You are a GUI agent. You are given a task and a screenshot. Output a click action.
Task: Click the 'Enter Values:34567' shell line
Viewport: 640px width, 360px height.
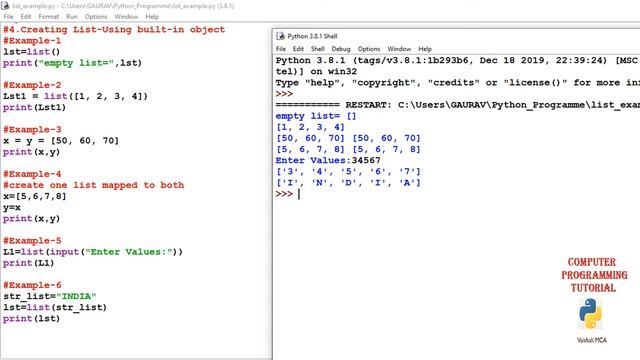point(328,160)
